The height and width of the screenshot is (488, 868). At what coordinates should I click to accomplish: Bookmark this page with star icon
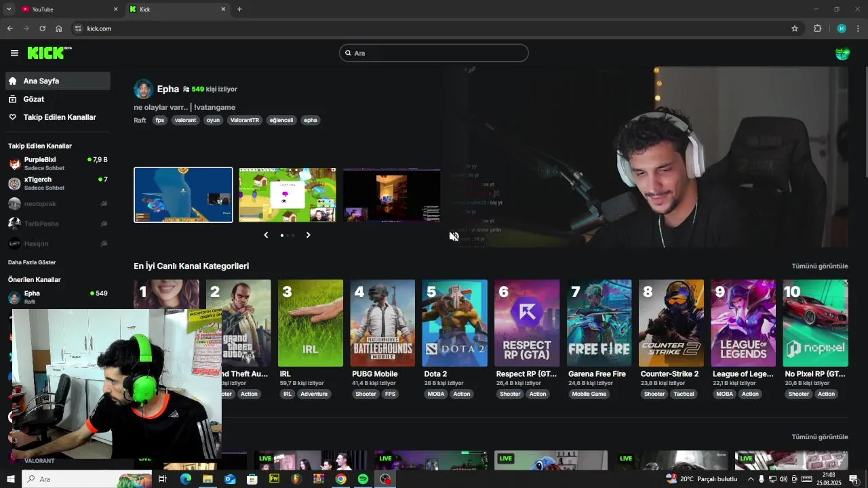[795, 28]
